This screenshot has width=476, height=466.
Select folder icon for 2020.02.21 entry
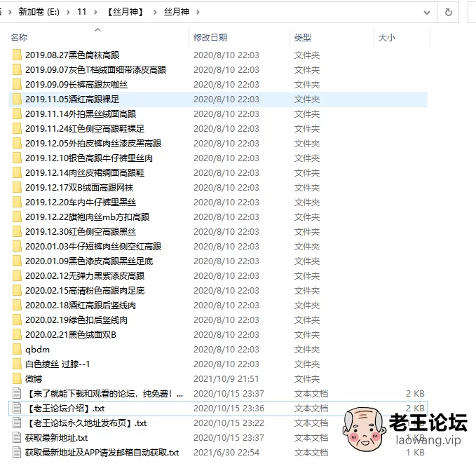17,334
